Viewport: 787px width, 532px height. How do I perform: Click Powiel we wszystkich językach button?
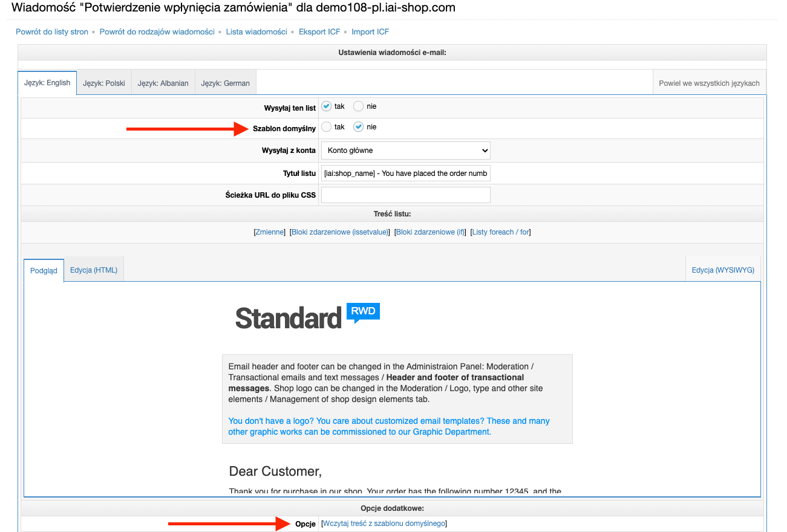click(709, 83)
